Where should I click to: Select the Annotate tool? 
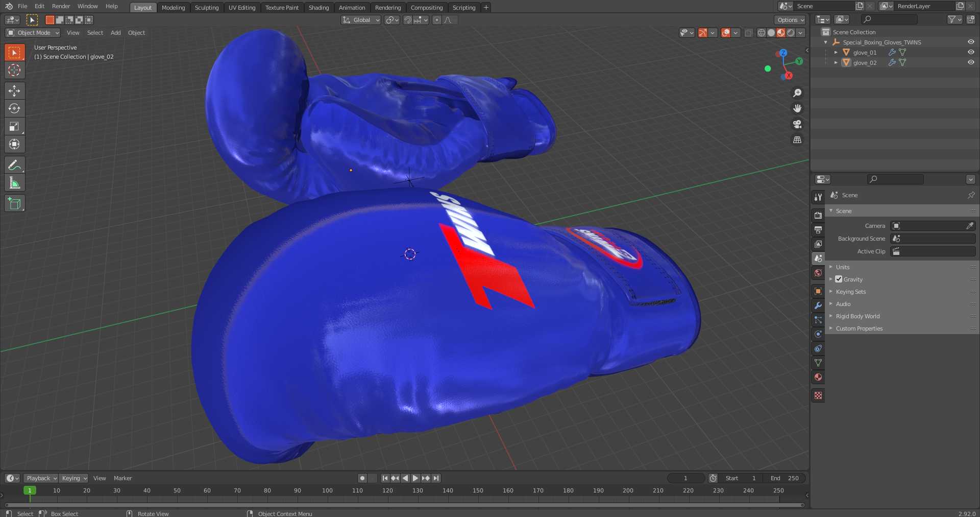pyautogui.click(x=14, y=165)
